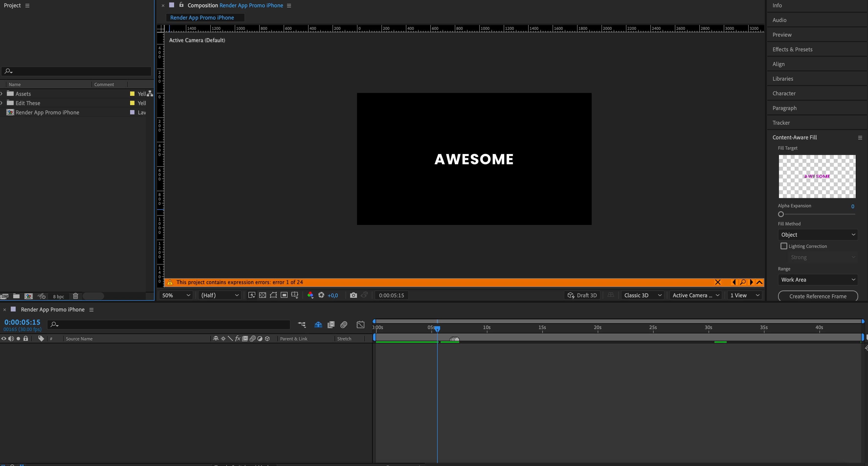This screenshot has width=868, height=466.
Task: Enable the Lighting Correction checkbox
Action: coord(783,246)
